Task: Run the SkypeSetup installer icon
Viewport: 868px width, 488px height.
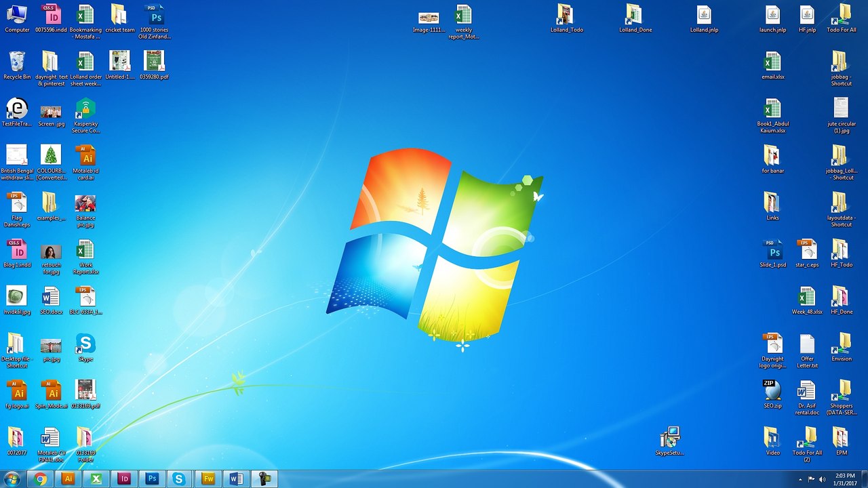Action: (x=669, y=441)
